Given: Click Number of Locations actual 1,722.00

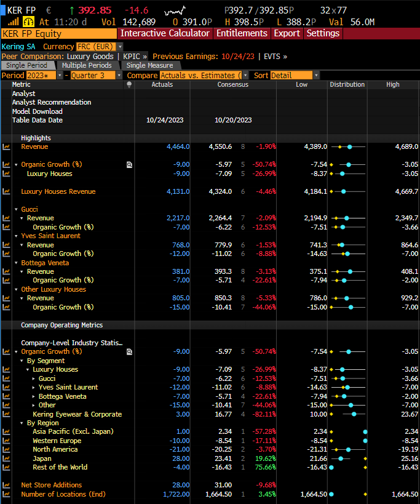Looking at the screenshot, I should coord(176,494).
